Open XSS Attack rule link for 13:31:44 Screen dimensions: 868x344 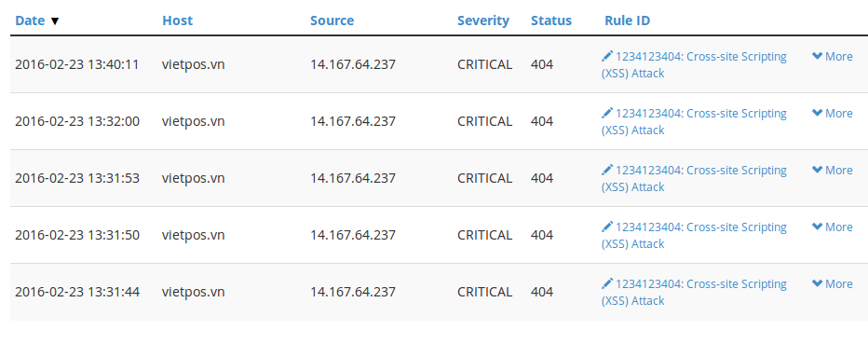(694, 293)
